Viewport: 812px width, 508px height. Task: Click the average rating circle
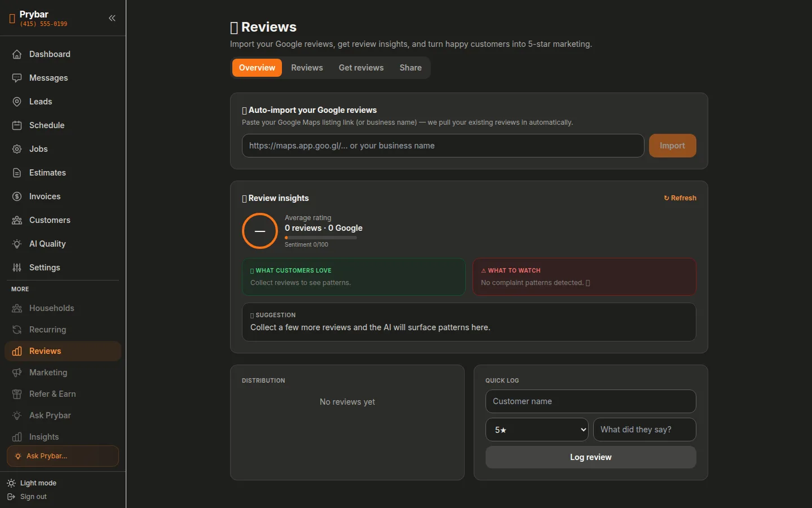point(260,231)
